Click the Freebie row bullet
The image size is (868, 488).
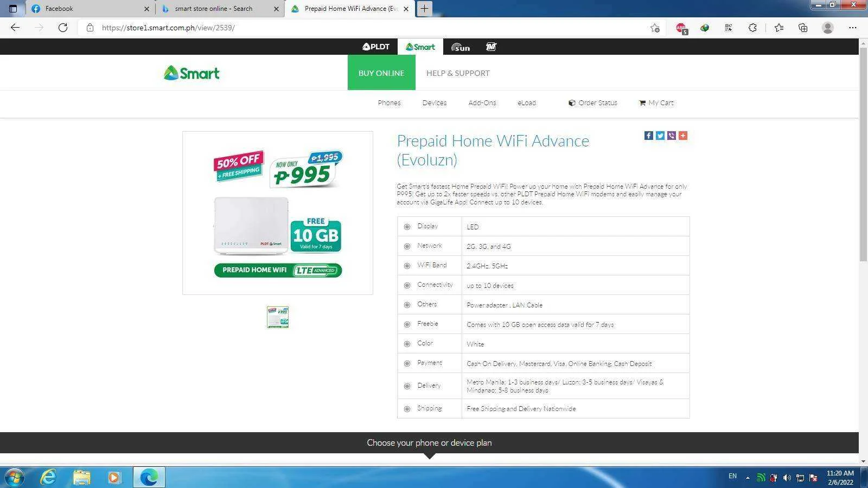pos(407,324)
